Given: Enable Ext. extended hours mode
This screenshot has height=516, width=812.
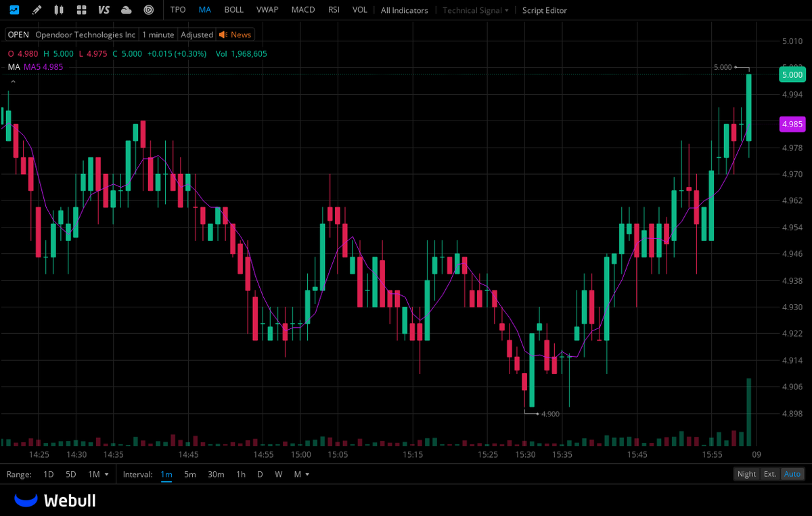Looking at the screenshot, I should pyautogui.click(x=770, y=474).
